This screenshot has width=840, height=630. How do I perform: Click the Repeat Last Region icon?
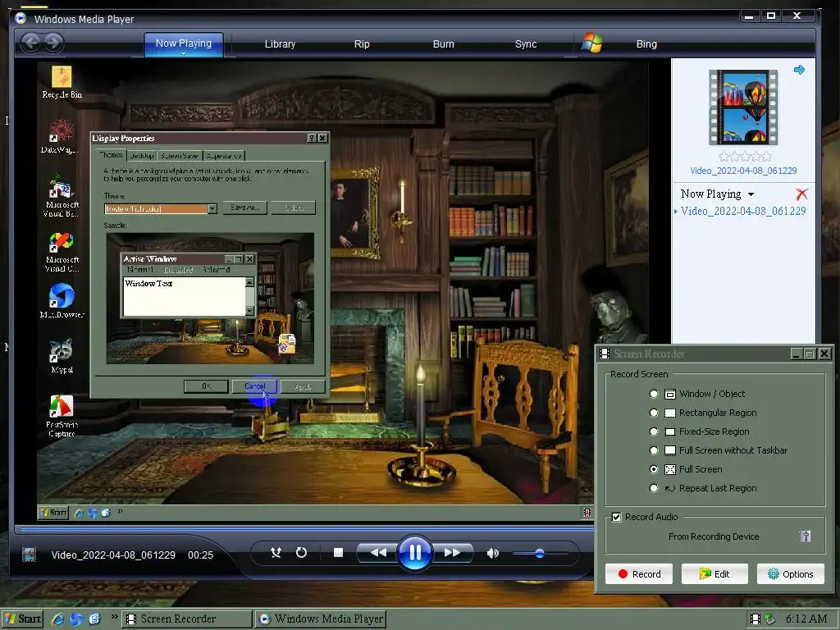click(669, 488)
